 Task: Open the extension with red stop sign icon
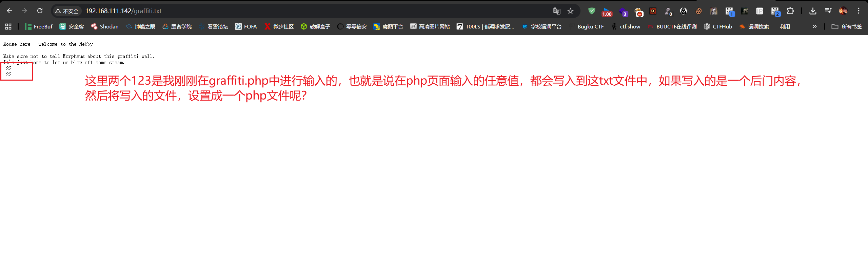[x=638, y=12]
